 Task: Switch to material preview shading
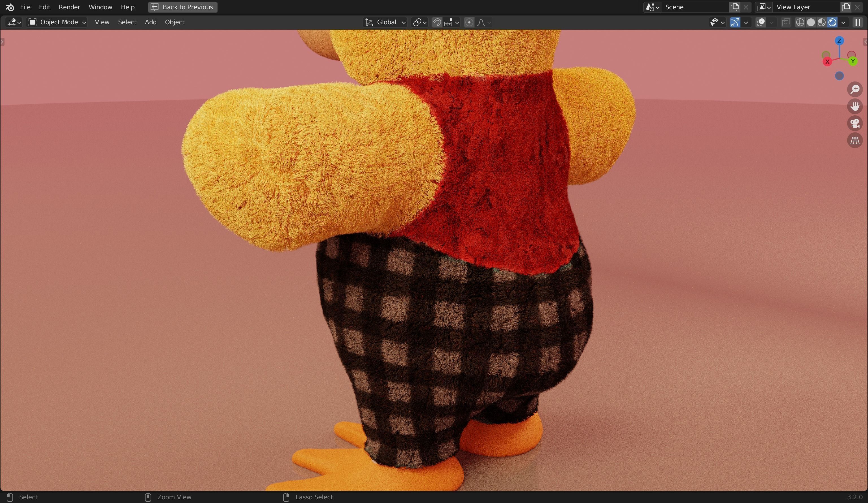point(821,22)
